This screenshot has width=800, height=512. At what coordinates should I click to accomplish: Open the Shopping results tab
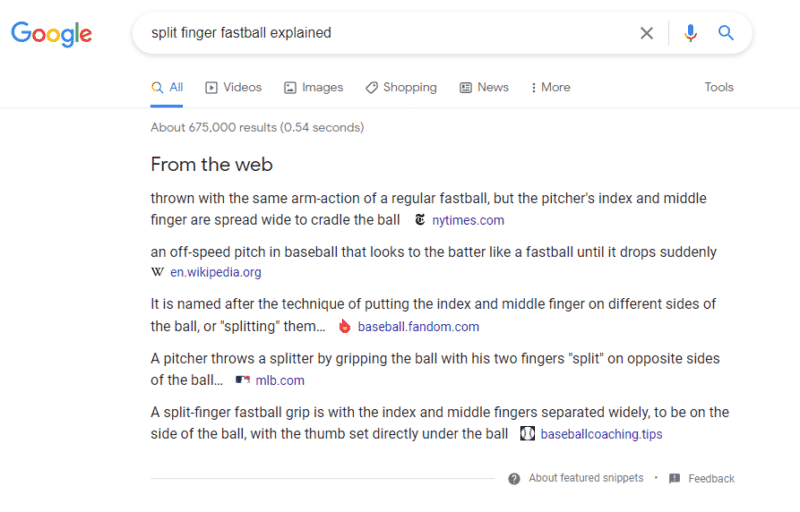tap(400, 88)
